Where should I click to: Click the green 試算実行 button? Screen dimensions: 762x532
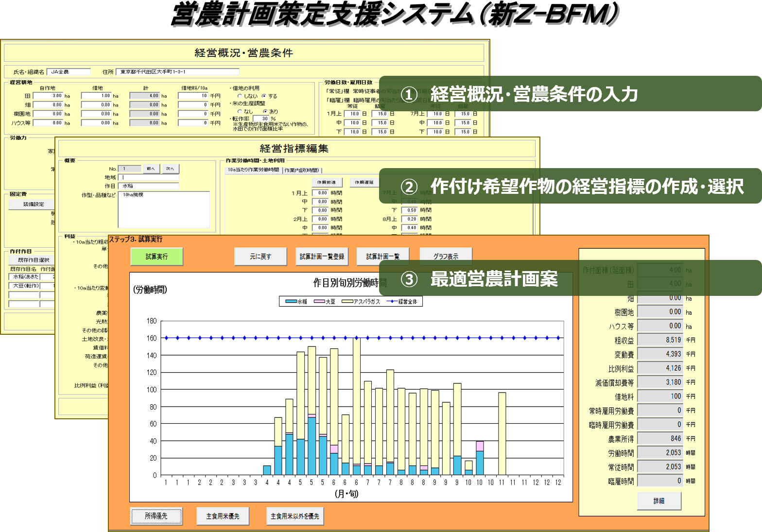(156, 257)
